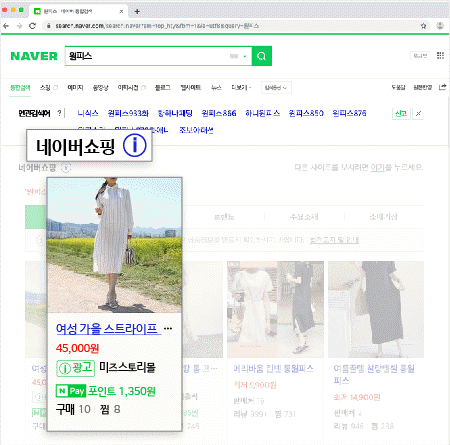
Task: Click the 여기 link for other sites
Action: click(378, 167)
